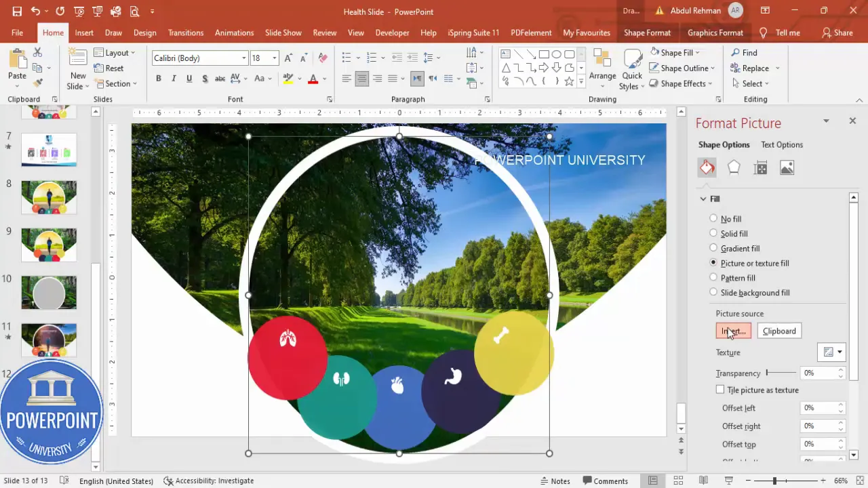
Task: Open font size dropdown
Action: coord(275,58)
